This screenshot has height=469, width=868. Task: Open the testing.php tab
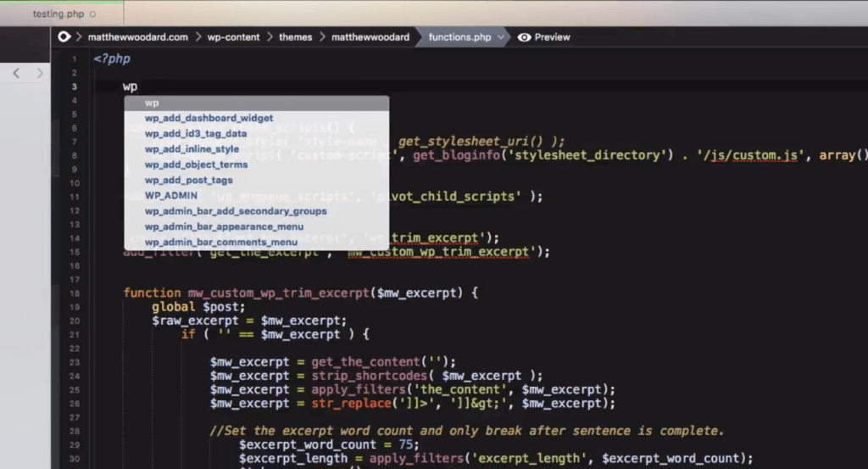[58, 14]
